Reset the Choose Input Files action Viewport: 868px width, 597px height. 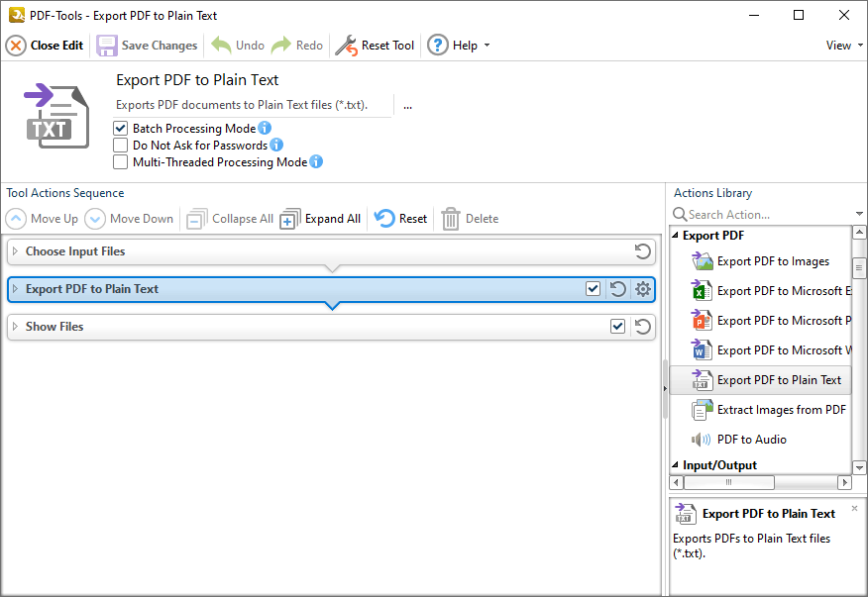point(643,251)
